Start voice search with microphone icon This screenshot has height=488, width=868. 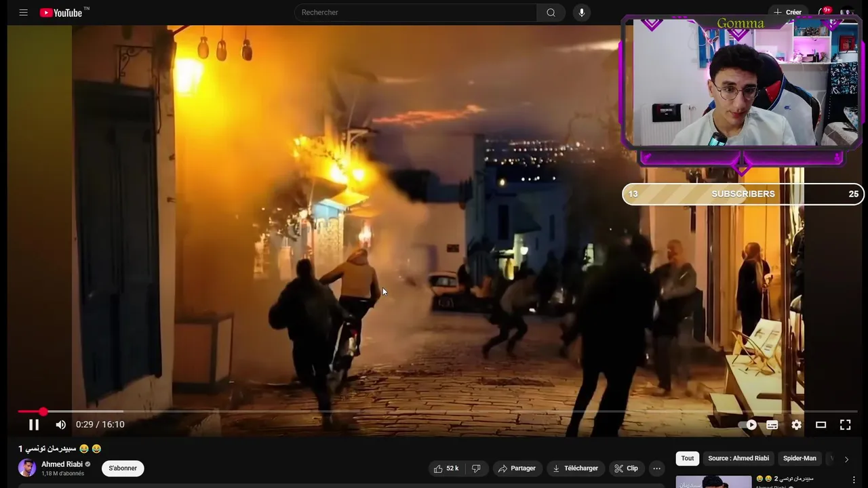pyautogui.click(x=581, y=12)
